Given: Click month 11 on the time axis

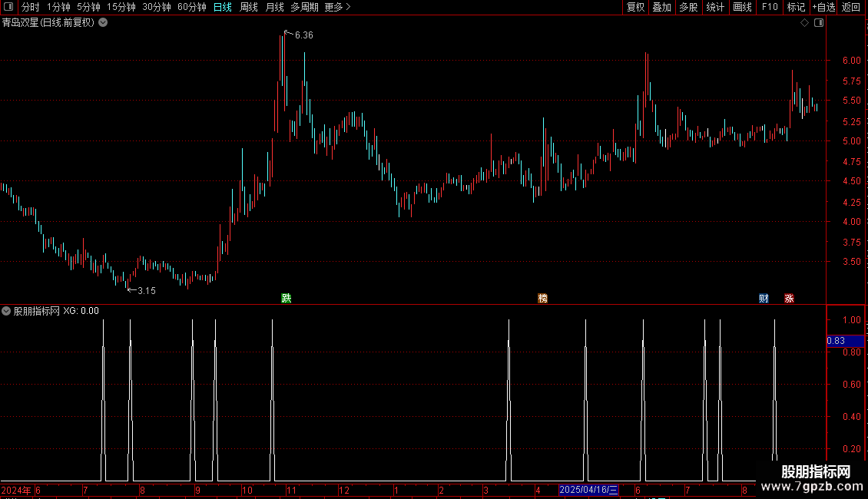Looking at the screenshot, I should pyautogui.click(x=291, y=490).
